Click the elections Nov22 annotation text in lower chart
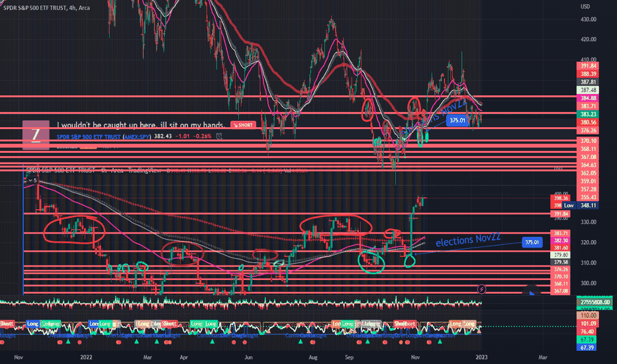The height and width of the screenshot is (364, 617). coord(468,240)
